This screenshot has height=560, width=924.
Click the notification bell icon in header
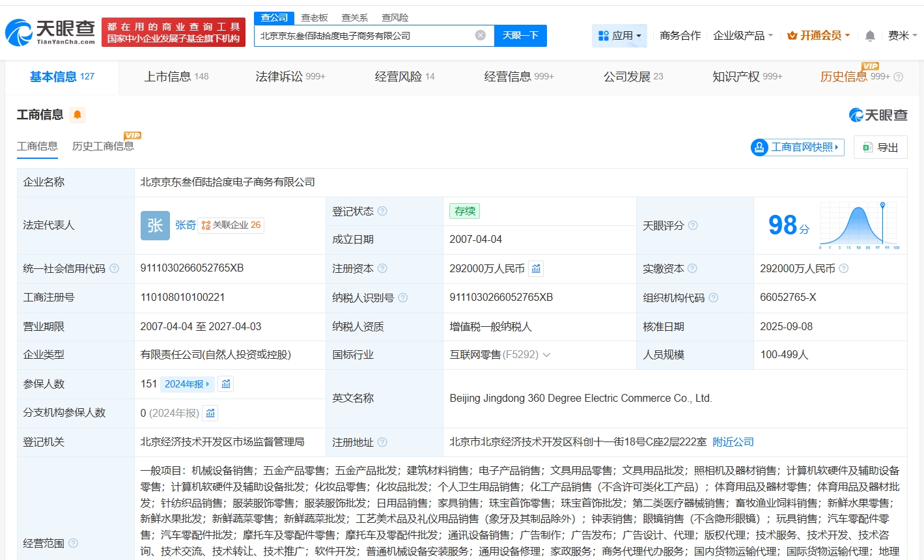coord(869,36)
